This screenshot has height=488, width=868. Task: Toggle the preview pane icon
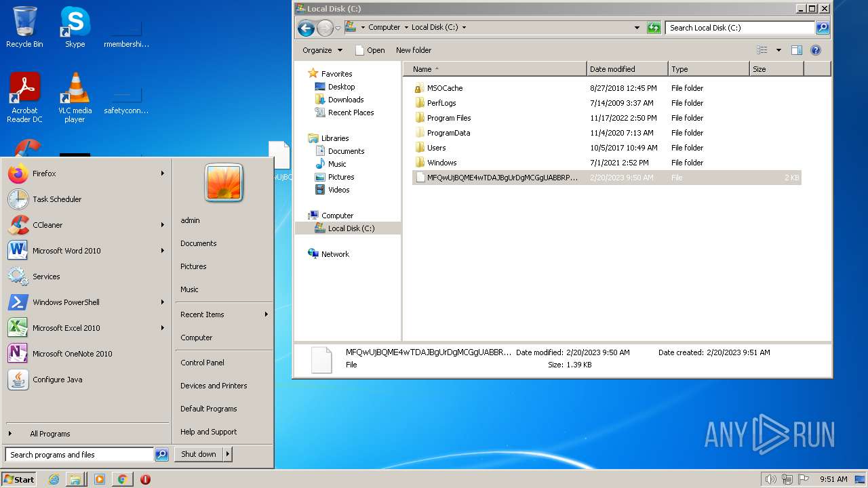coord(797,50)
